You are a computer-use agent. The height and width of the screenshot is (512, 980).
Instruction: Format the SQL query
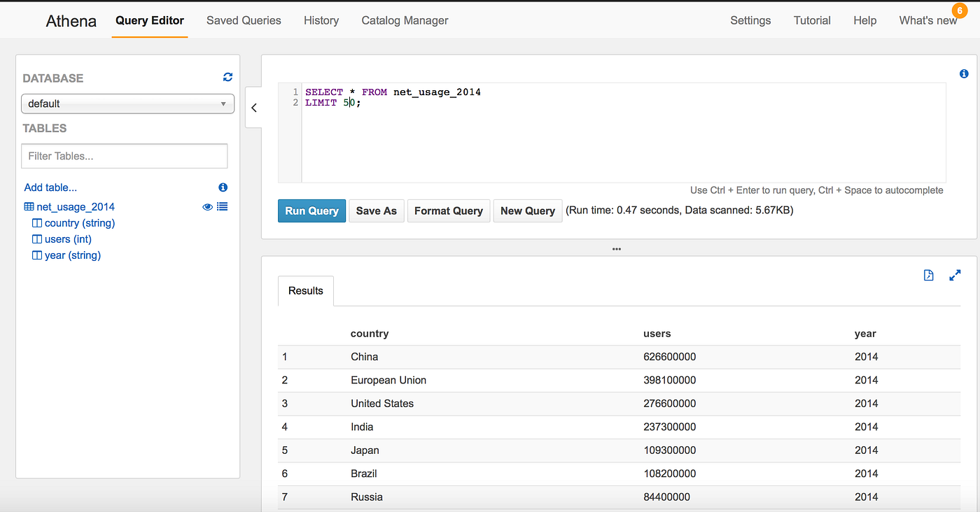pos(448,210)
